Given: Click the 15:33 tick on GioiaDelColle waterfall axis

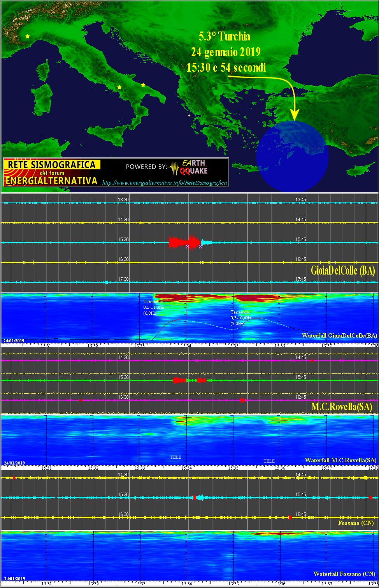Looking at the screenshot, I should click(x=140, y=346).
